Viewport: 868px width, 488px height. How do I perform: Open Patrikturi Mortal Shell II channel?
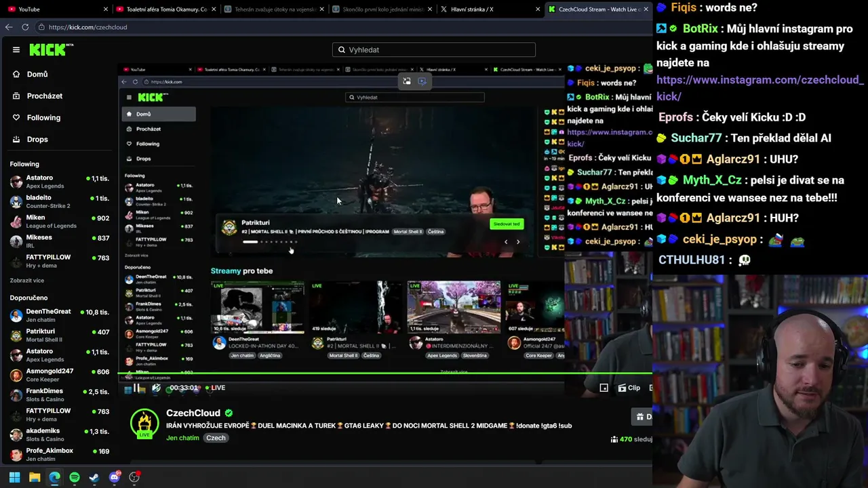click(x=60, y=335)
